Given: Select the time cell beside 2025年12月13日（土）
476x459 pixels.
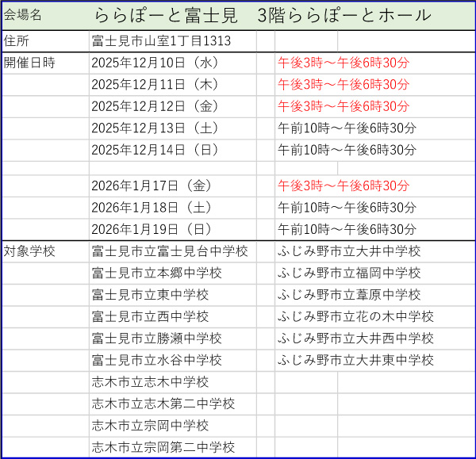Looking at the screenshot, I should tap(347, 128).
